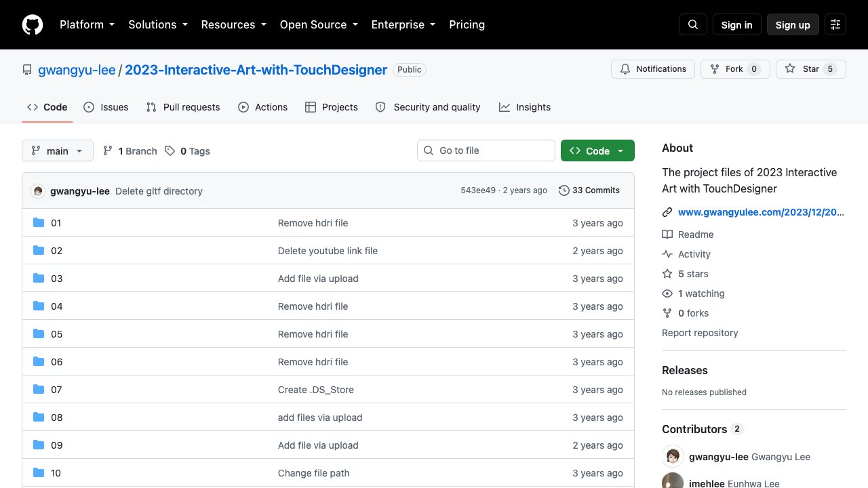Star this repository
Viewport: 868px width, 488px height.
pyautogui.click(x=811, y=69)
